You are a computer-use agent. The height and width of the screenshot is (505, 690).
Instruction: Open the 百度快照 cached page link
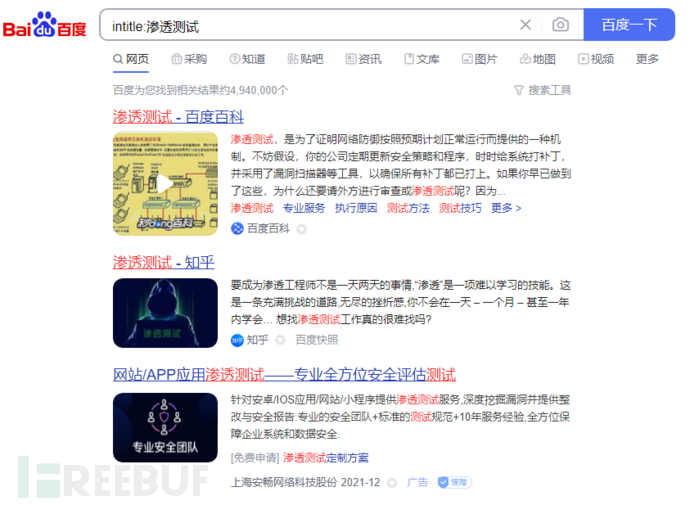316,340
